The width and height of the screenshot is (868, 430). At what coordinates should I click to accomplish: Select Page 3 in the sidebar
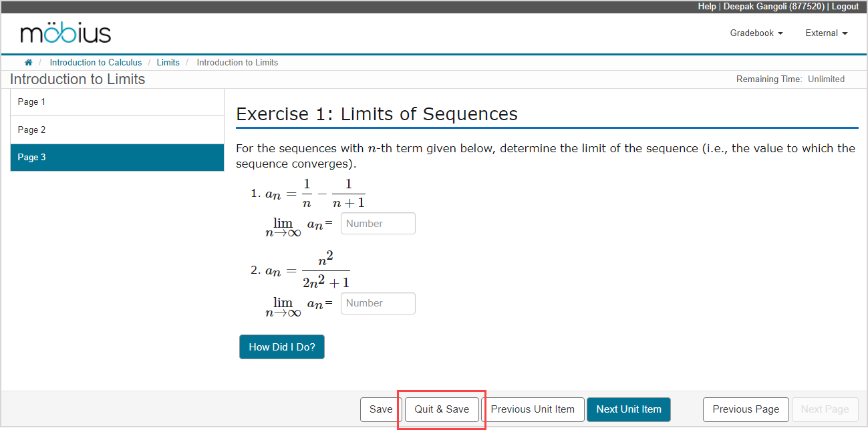point(117,158)
